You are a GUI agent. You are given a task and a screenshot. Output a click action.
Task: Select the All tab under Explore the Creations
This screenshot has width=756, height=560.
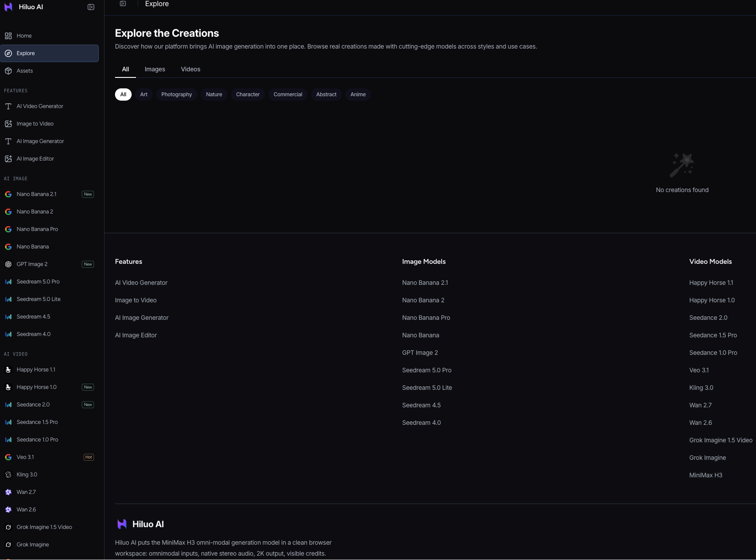pyautogui.click(x=125, y=69)
